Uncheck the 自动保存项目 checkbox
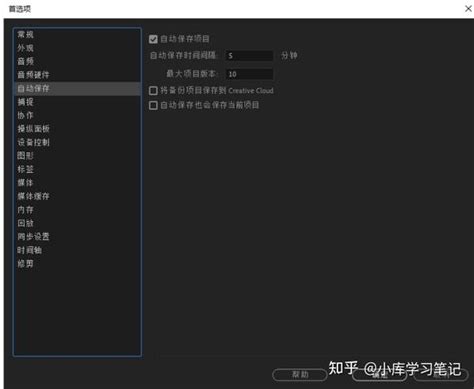This screenshot has width=474, height=389. (x=153, y=39)
